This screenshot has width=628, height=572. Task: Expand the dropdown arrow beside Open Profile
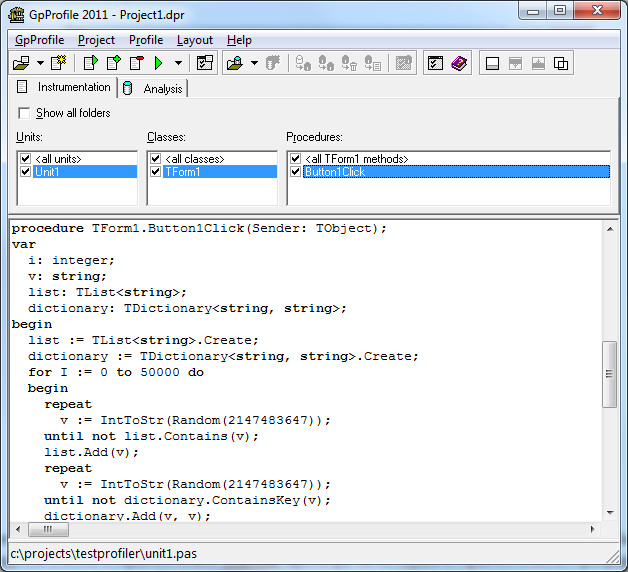click(x=254, y=63)
